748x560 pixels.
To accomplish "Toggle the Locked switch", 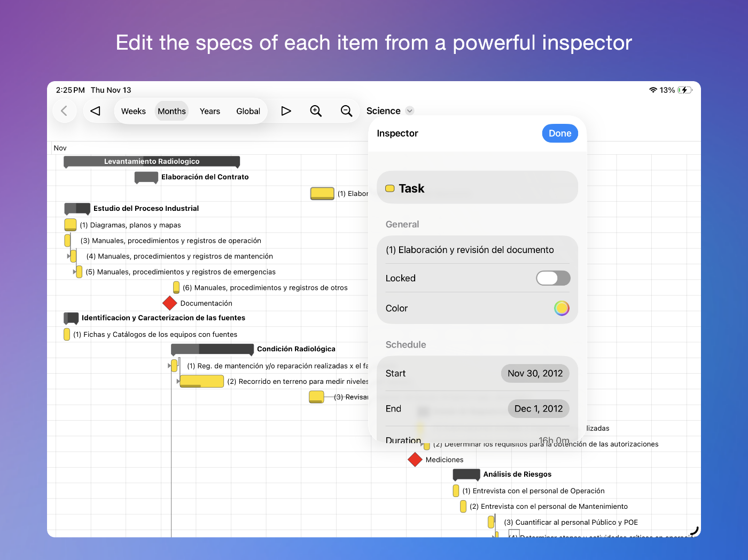I will [553, 278].
